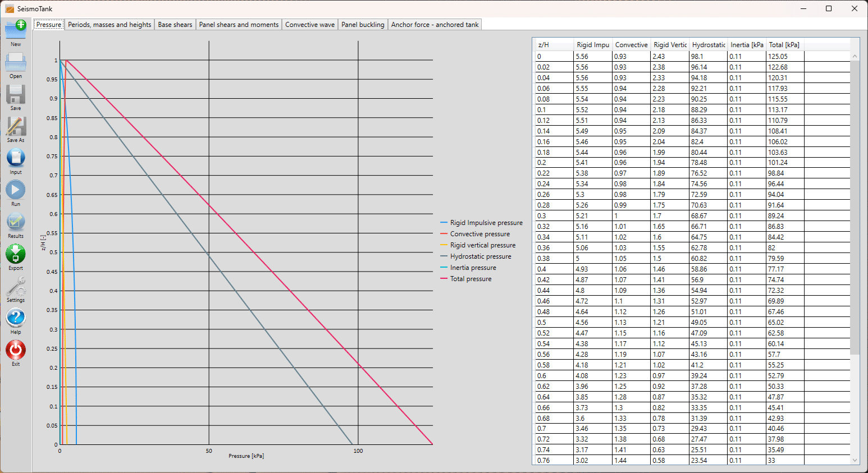Open the Base shears tab

(x=175, y=25)
